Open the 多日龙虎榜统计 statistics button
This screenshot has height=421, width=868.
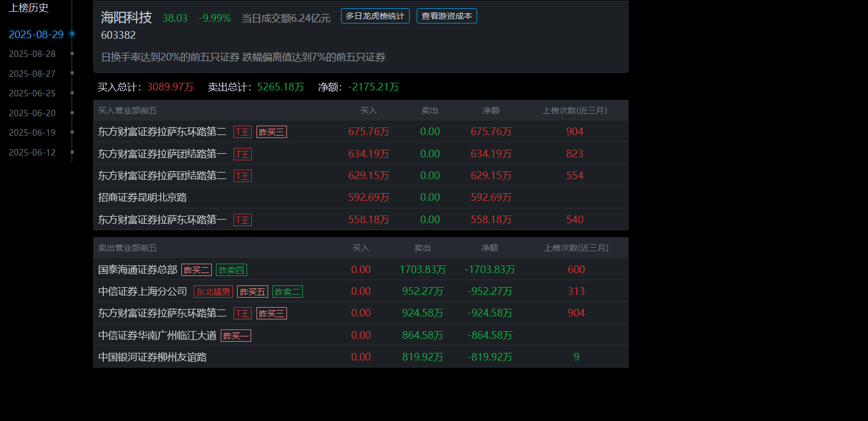coord(375,16)
